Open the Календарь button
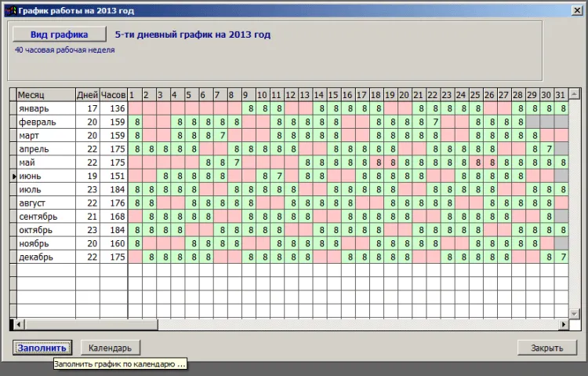 click(111, 348)
